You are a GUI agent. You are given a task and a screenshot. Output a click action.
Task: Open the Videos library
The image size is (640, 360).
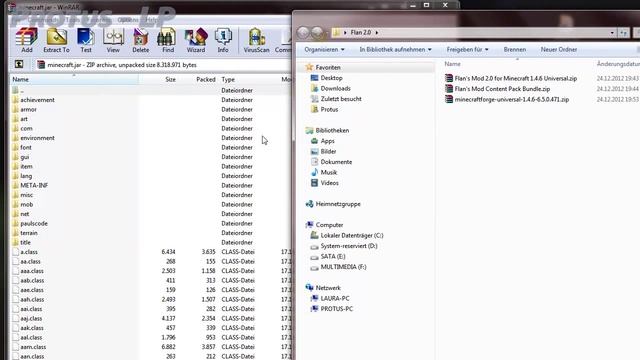pyautogui.click(x=329, y=183)
